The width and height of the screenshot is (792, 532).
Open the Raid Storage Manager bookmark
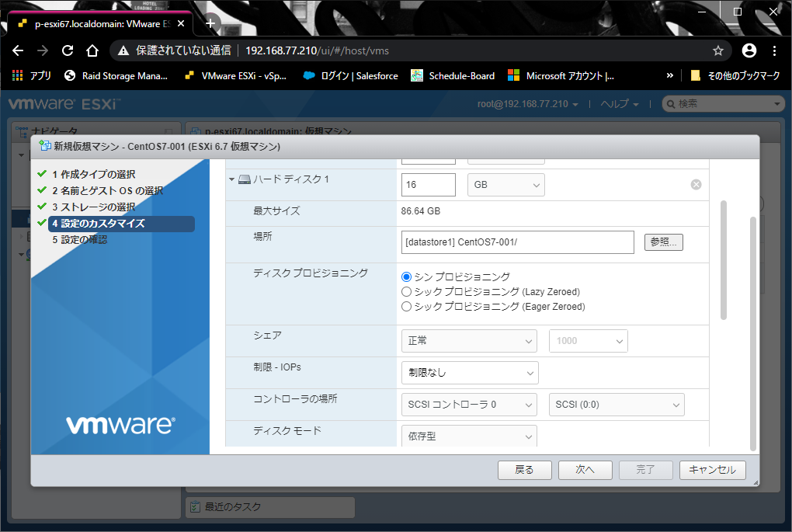(116, 76)
